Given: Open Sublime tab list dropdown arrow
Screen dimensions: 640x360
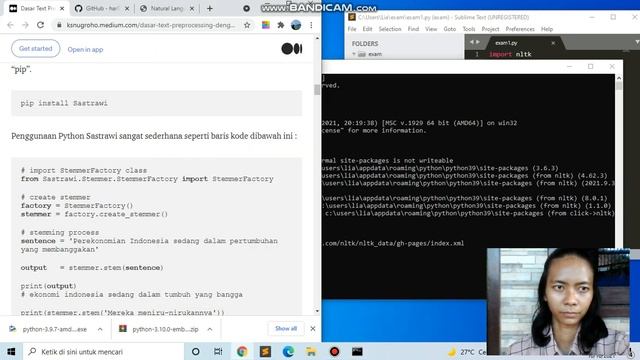Looking at the screenshot, I should tap(637, 42).
